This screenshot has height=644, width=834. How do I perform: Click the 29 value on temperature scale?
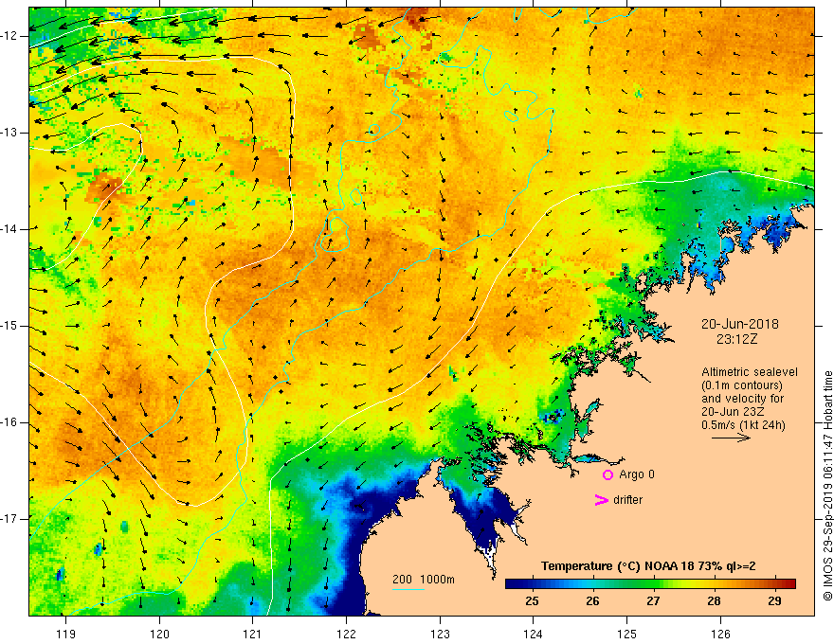(774, 601)
